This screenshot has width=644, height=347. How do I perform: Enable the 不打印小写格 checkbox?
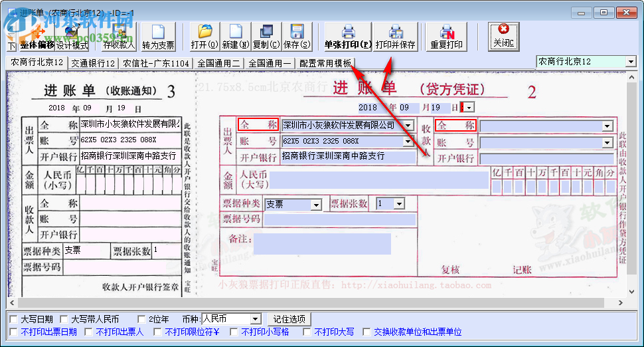click(x=234, y=332)
